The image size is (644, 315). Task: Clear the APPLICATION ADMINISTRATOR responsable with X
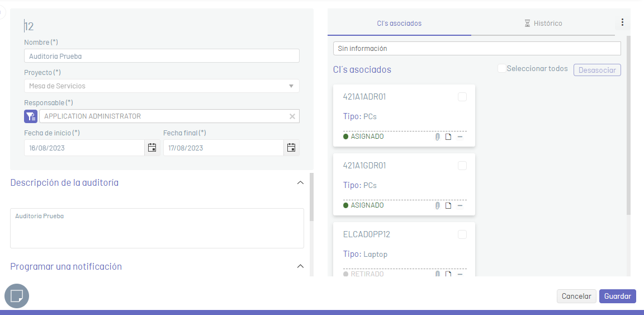292,116
